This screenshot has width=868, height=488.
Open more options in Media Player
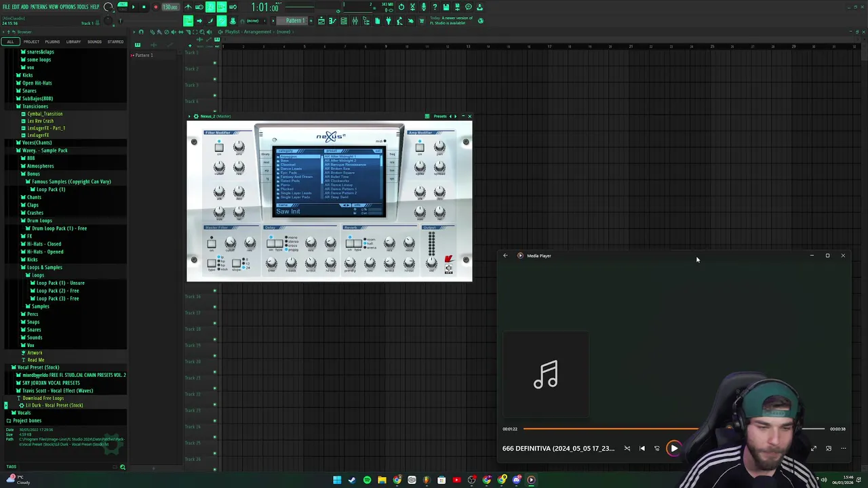click(844, 448)
